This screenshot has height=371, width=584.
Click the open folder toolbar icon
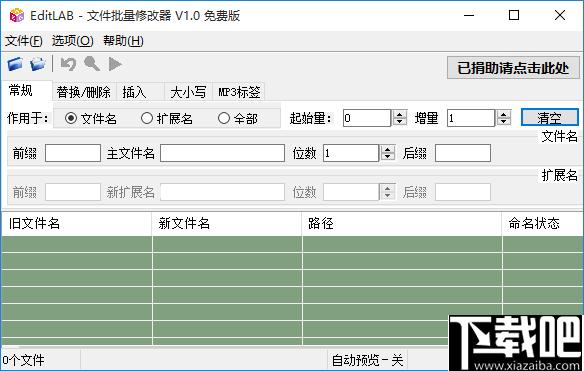tap(15, 64)
